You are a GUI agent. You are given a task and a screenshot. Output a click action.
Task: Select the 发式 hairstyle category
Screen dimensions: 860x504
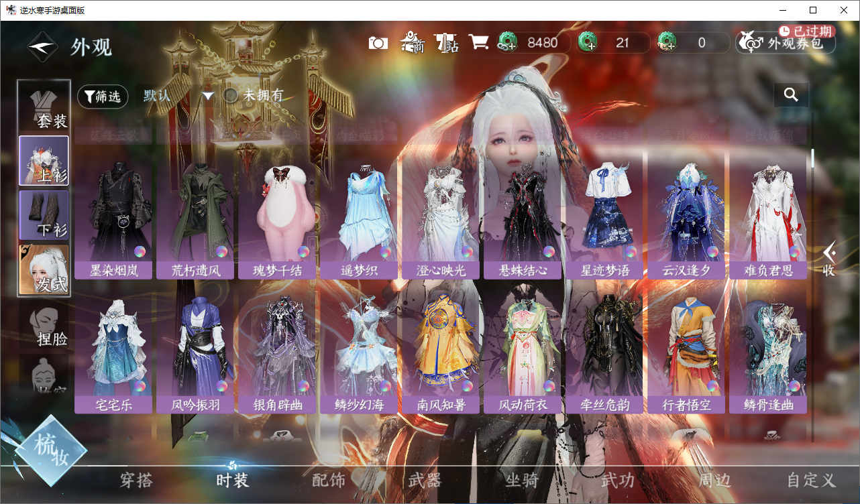(44, 269)
